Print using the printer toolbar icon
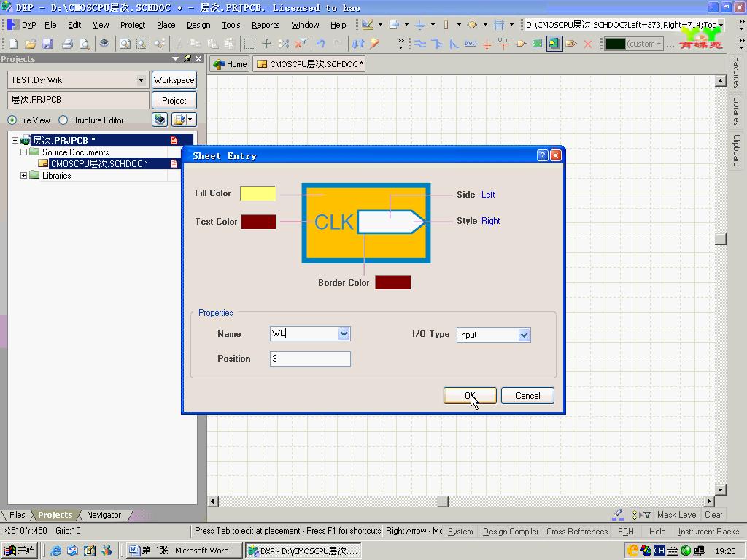Image resolution: width=747 pixels, height=560 pixels. pos(68,44)
